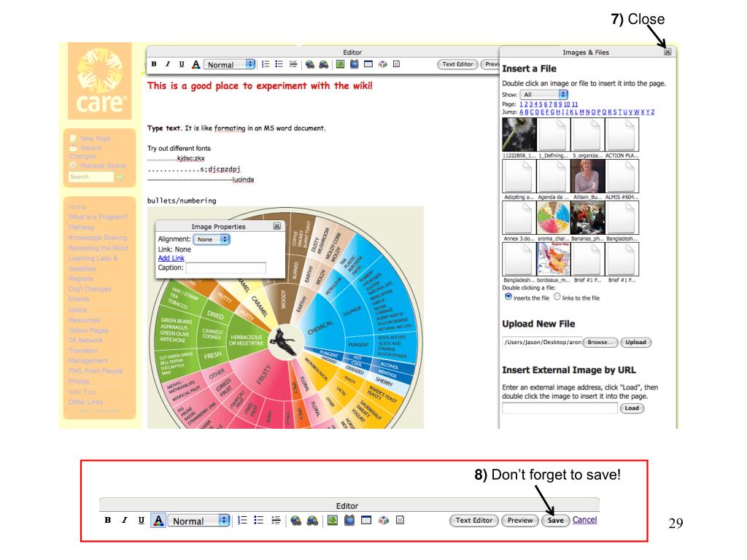Open the Show: All filter dropdown
This screenshot has height=560, width=747.
(543, 94)
